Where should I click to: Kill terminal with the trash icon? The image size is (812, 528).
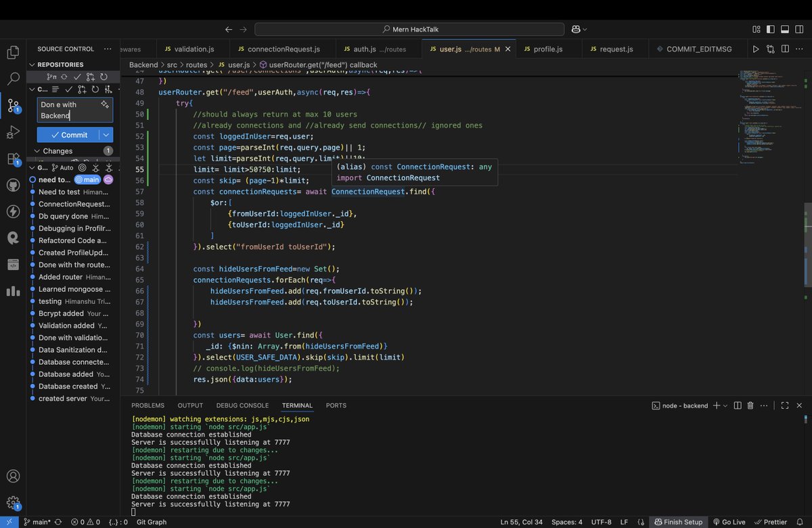[750, 405]
